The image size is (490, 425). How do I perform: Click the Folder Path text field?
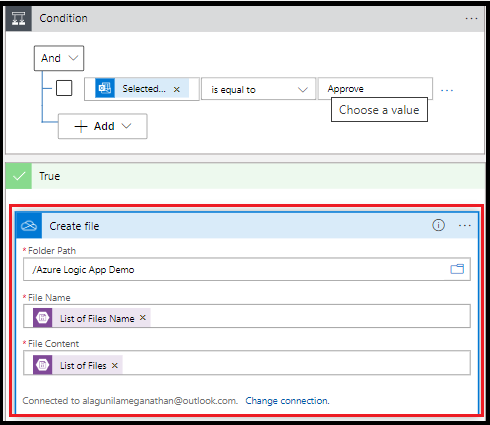(x=247, y=269)
